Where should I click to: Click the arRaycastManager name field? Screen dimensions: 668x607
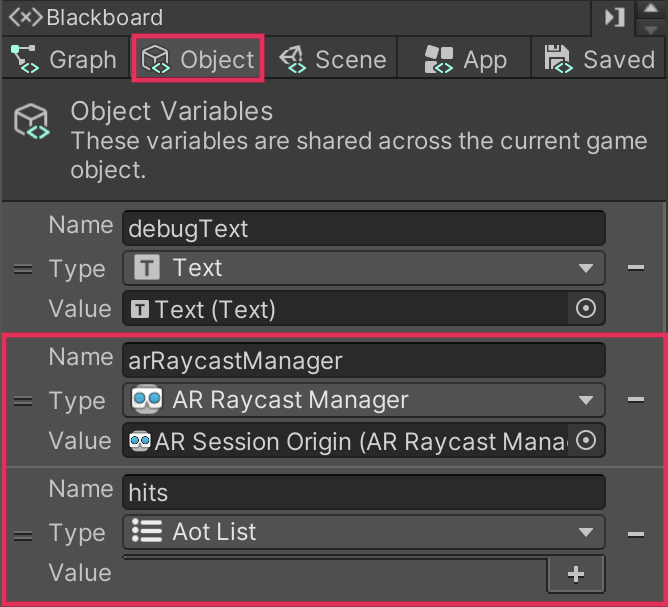(x=364, y=360)
